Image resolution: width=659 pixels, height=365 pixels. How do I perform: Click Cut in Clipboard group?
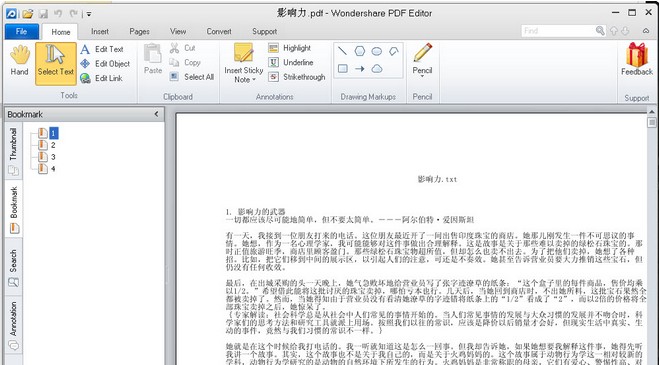pyautogui.click(x=183, y=48)
